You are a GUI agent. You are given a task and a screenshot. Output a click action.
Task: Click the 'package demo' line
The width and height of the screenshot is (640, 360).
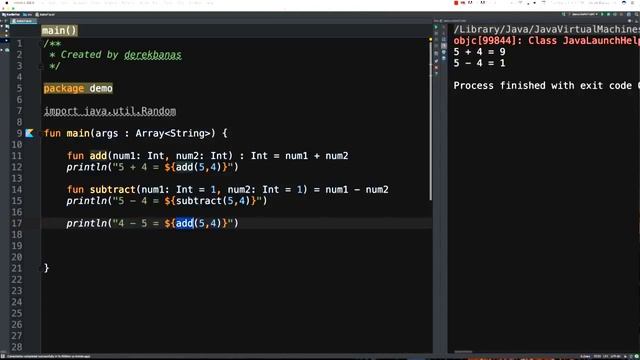pyautogui.click(x=78, y=89)
